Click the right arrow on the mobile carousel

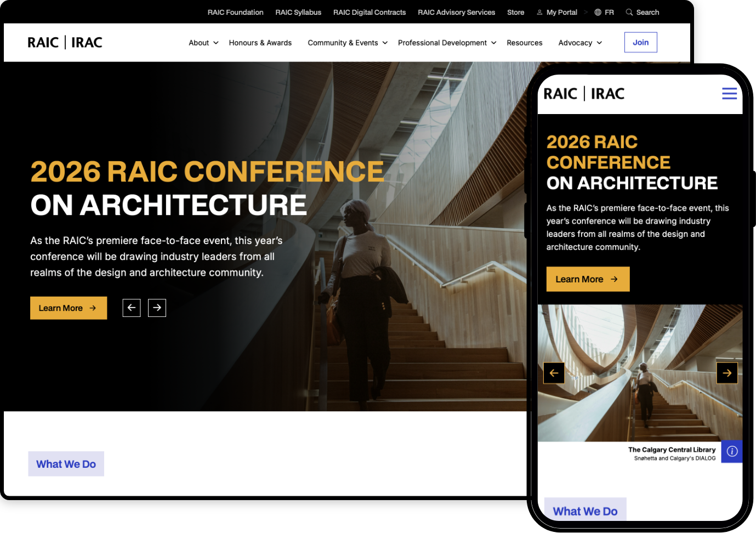point(727,373)
